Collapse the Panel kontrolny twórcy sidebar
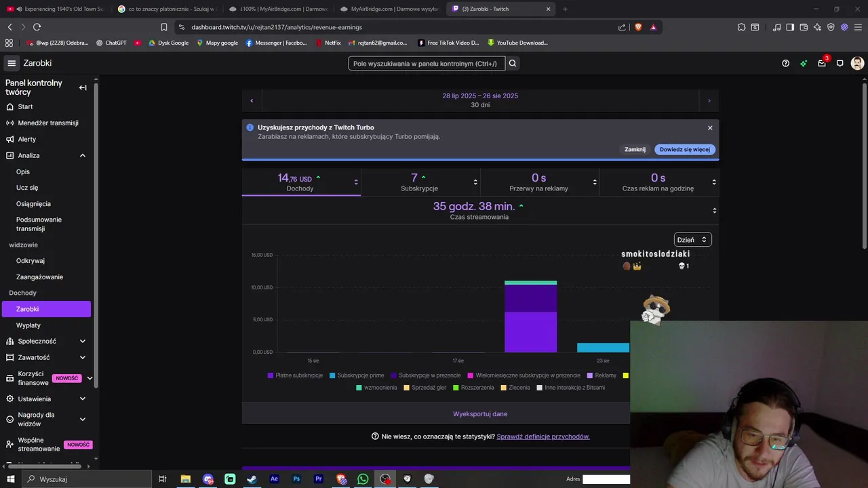 click(x=83, y=87)
